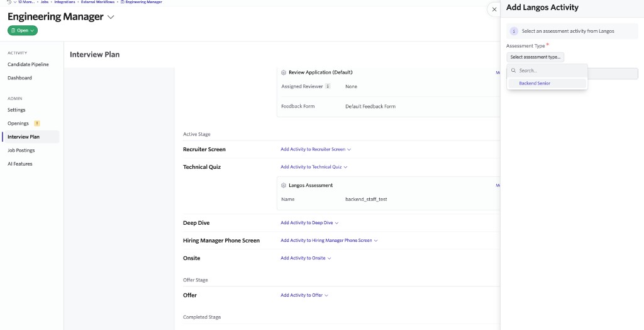
Task: Click the Onsite stage name
Action: [x=192, y=258]
